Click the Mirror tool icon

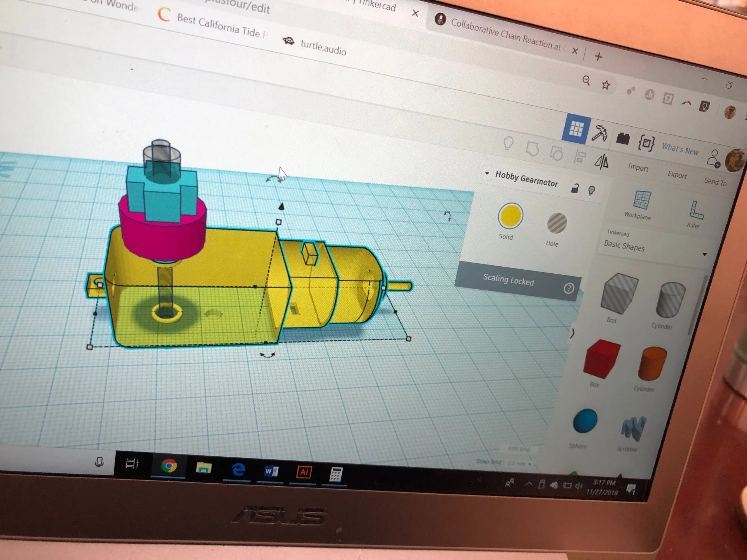(x=602, y=162)
